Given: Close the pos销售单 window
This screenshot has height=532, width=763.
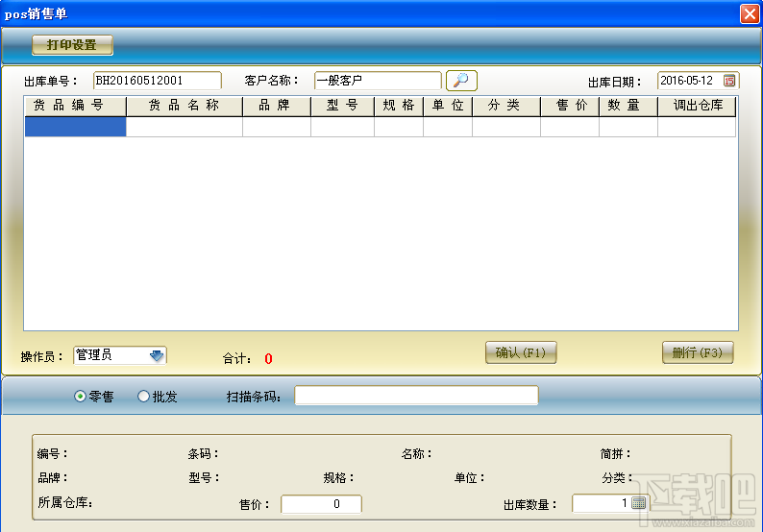Looking at the screenshot, I should (750, 13).
